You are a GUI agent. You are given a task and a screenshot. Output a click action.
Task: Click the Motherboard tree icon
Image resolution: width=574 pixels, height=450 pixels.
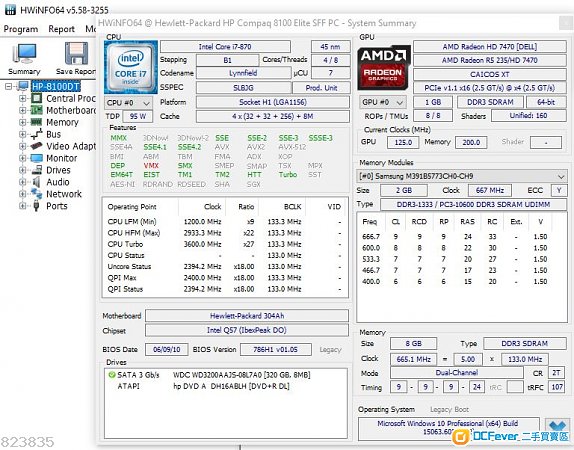click(x=36, y=110)
